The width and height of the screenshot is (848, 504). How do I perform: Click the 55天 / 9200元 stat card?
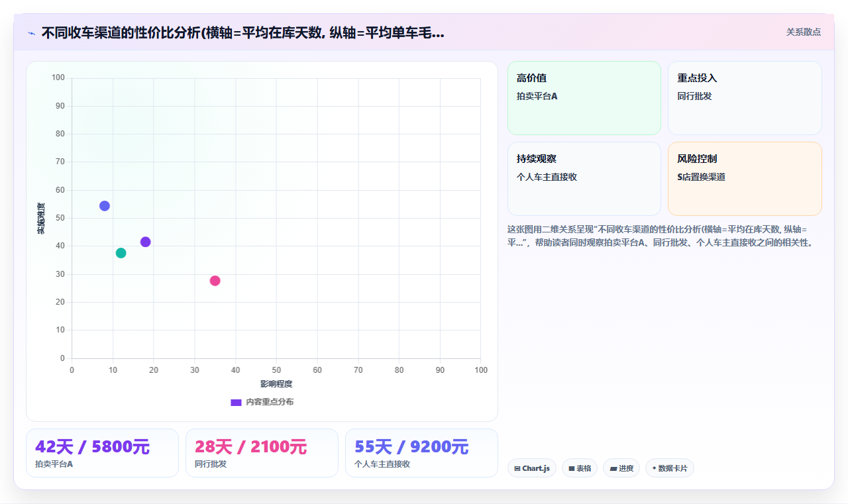click(421, 453)
